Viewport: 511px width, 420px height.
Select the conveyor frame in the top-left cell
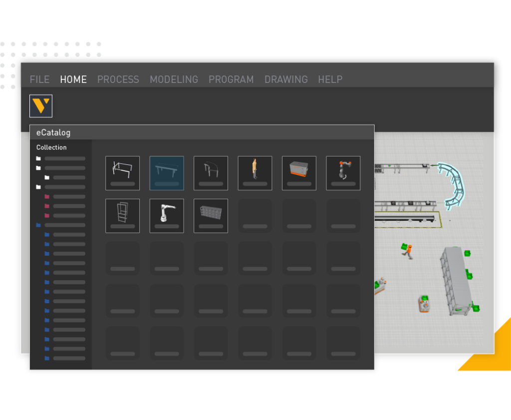122,173
